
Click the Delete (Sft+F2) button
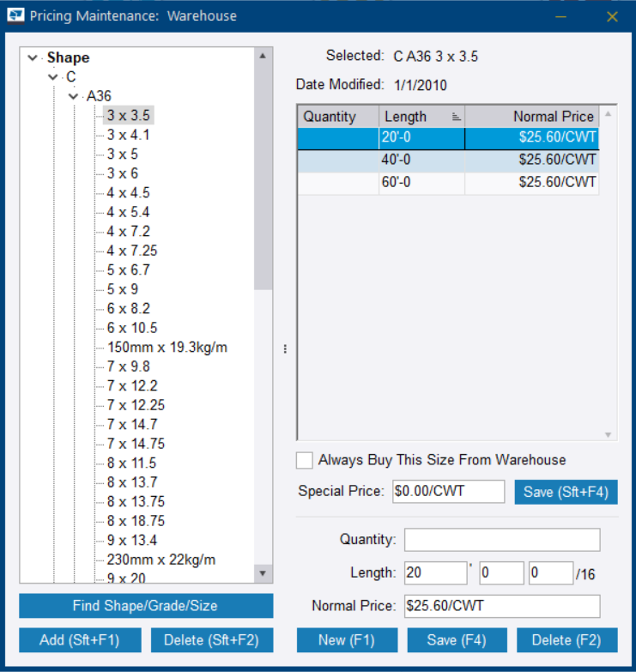212,640
